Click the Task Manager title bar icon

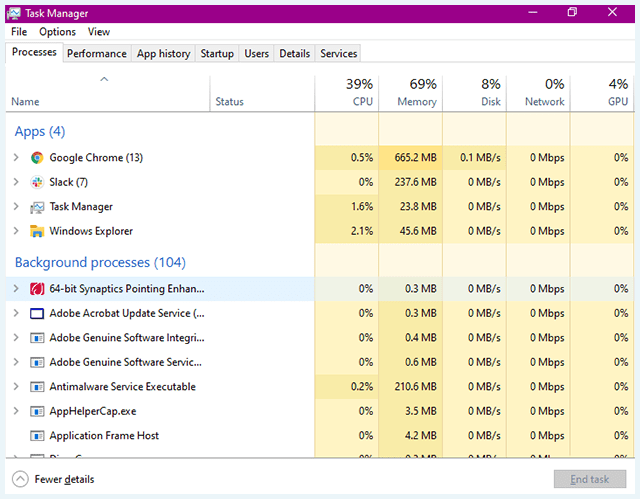click(14, 13)
